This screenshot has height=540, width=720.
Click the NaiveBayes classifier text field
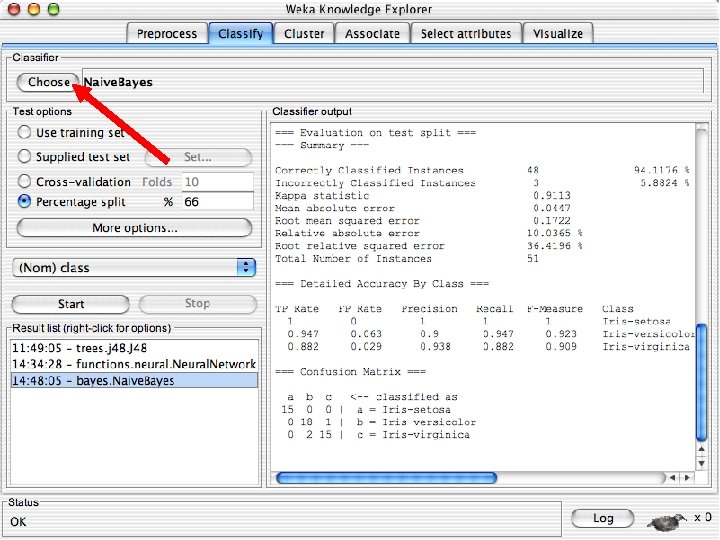point(393,82)
